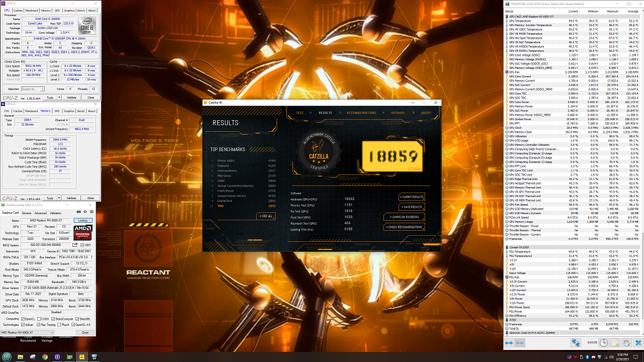The height and width of the screenshot is (362, 644).
Task: Open the Socket #1 selection dropdown in CPU-Z
Action: [32, 89]
